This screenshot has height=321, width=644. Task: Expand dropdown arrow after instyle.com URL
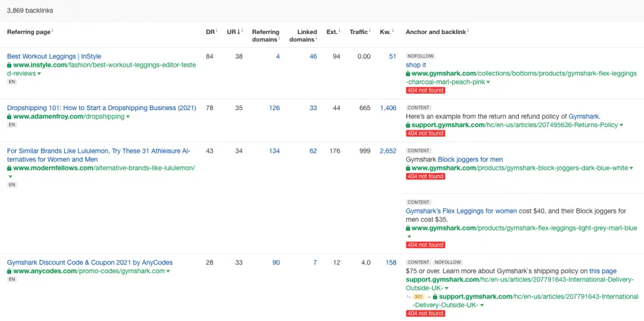coord(39,74)
